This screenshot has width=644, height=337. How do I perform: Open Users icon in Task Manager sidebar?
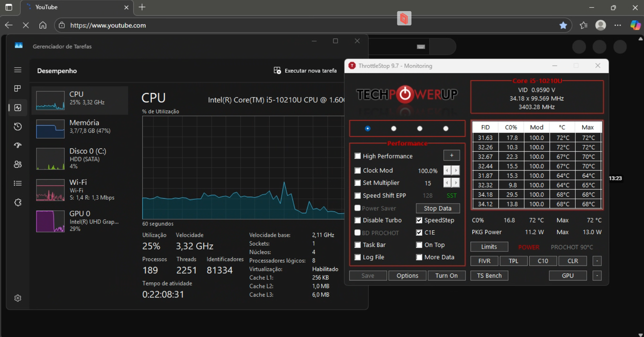(18, 165)
